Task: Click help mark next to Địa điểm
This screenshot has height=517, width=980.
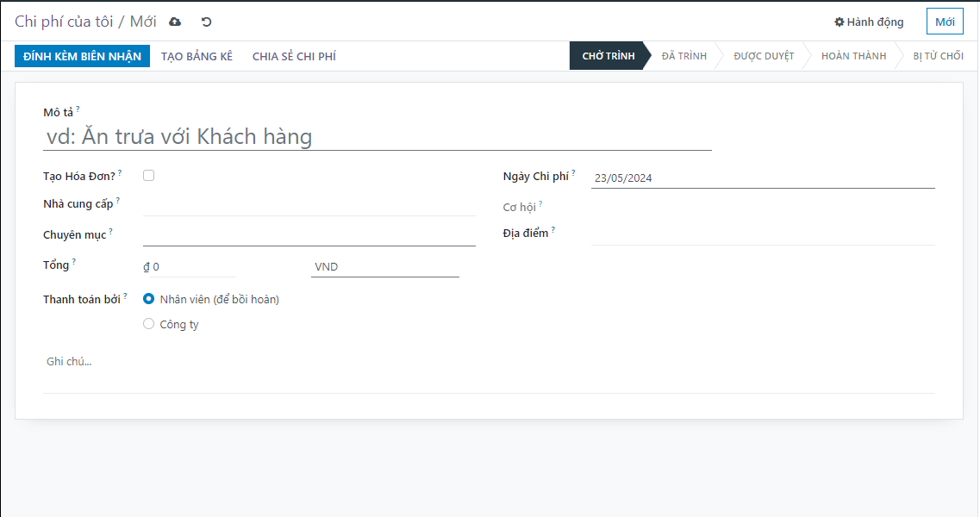Action: tap(553, 229)
